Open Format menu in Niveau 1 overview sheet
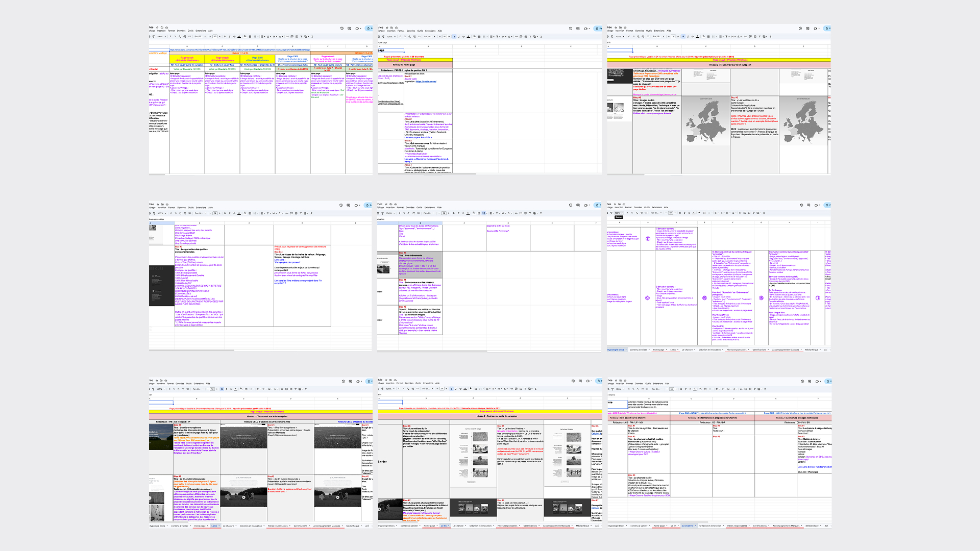The image size is (980, 551). pyautogui.click(x=171, y=31)
